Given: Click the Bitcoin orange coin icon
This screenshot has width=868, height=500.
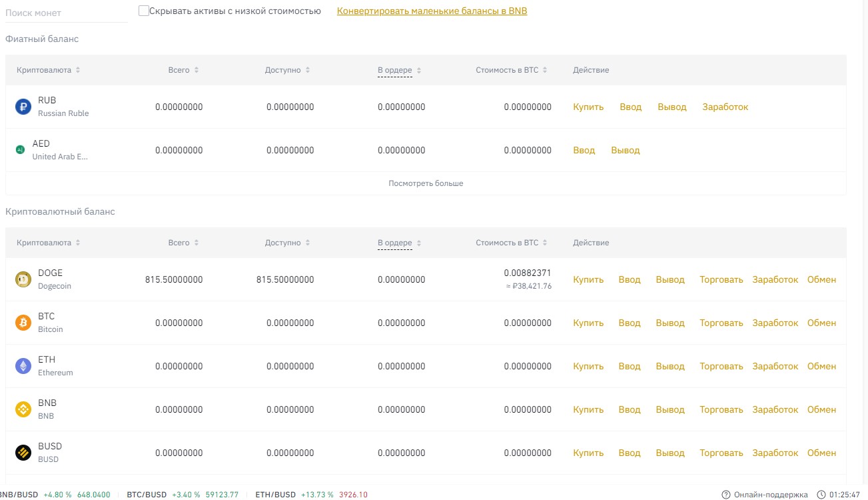Looking at the screenshot, I should (23, 323).
